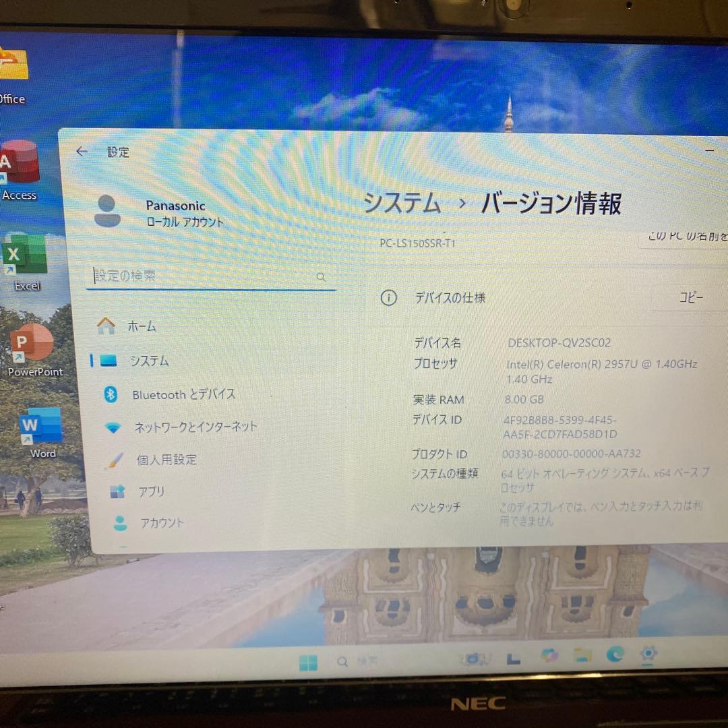Open ネットワークとインターネット settings
Viewport: 728px width, 728px height.
112,427
